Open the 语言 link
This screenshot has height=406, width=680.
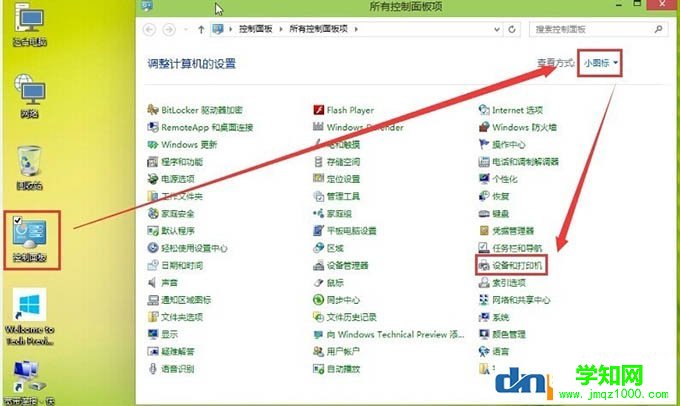click(x=501, y=351)
